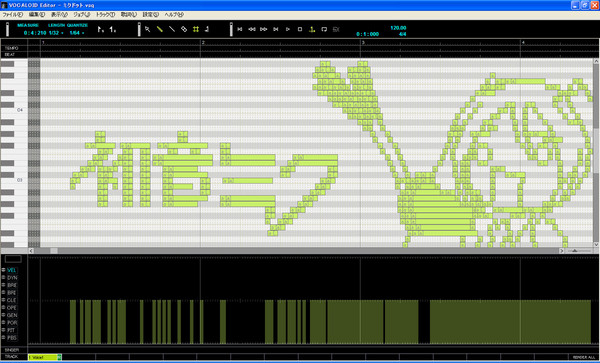The image size is (600, 363).
Task: Start playback with the play button
Action: [x=288, y=29]
